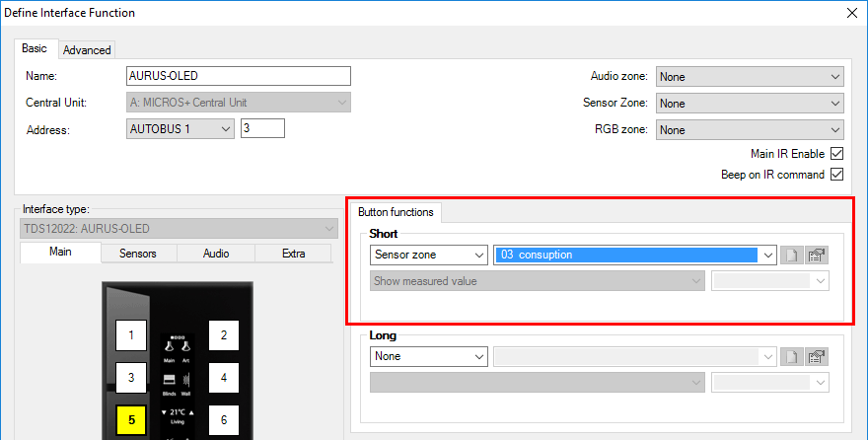
Task: Disable the Main IR Enable checkbox
Action: (x=836, y=154)
